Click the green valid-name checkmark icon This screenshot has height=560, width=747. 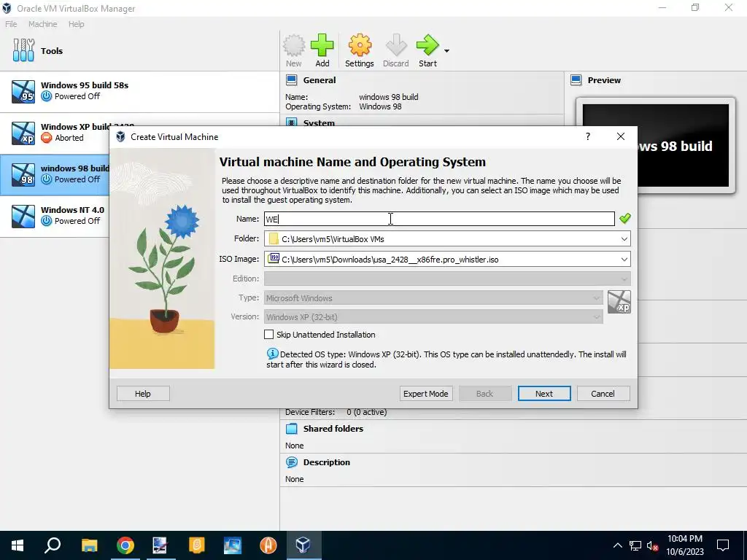point(624,219)
